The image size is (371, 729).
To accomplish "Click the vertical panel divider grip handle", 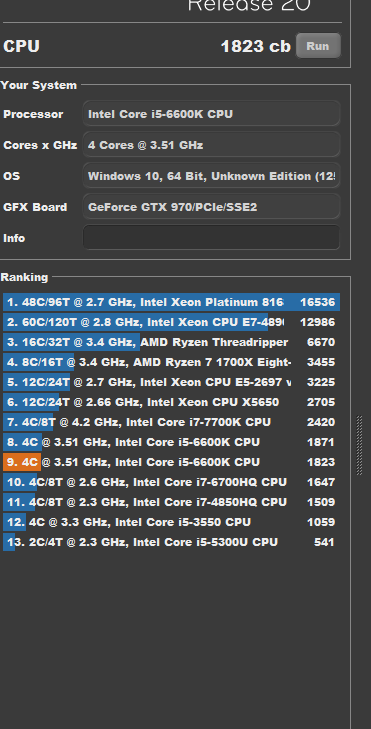I will 359,445.
